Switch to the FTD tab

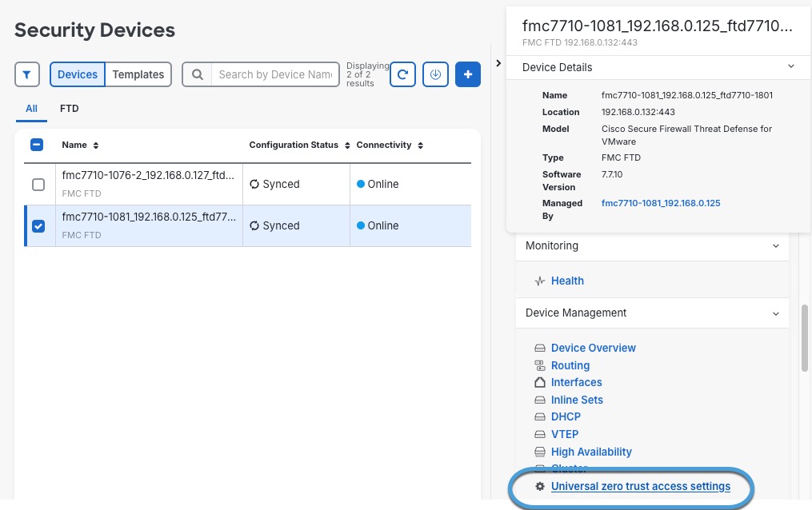[69, 109]
